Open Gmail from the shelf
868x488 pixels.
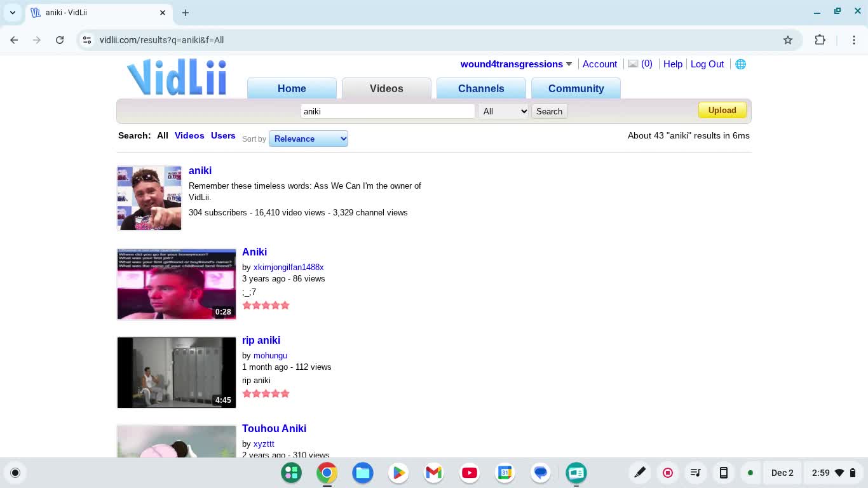coord(434,473)
